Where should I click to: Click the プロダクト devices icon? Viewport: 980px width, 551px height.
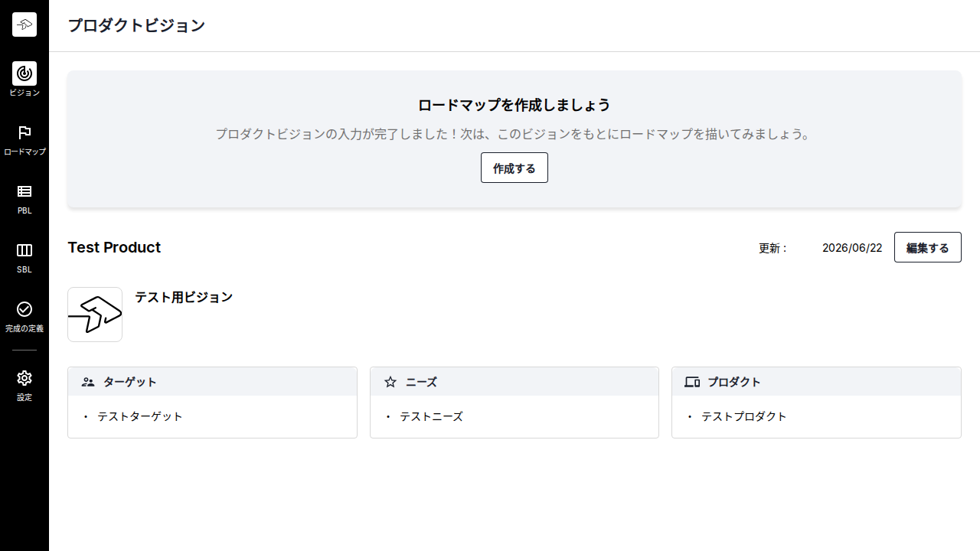pyautogui.click(x=692, y=382)
